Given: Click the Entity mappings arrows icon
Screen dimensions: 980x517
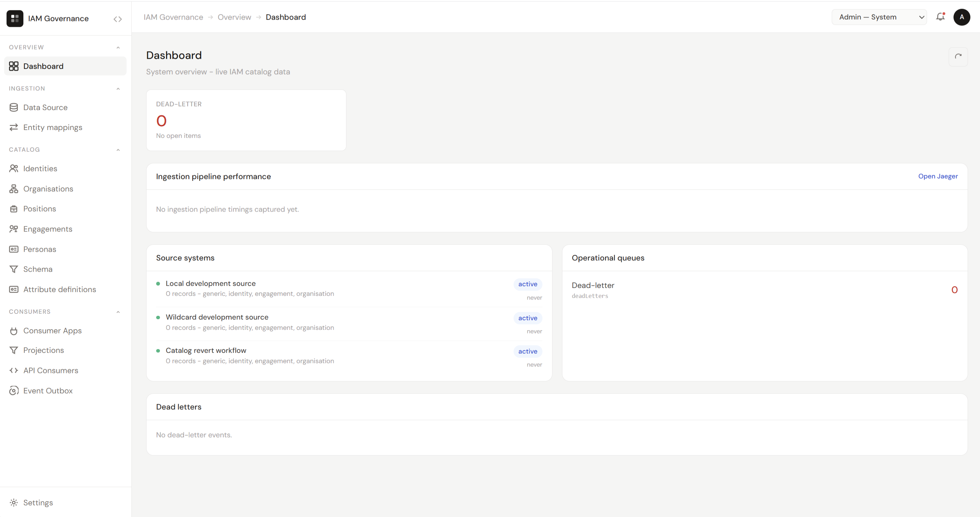Looking at the screenshot, I should tap(14, 127).
